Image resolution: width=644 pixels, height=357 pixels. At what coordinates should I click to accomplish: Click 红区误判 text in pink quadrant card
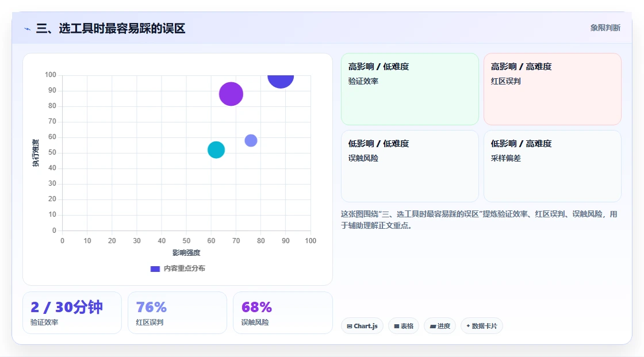(505, 81)
